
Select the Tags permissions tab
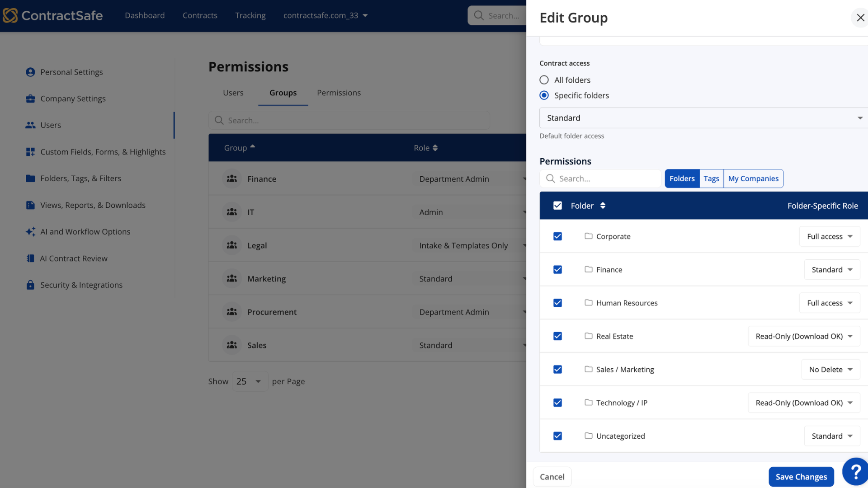[x=711, y=178]
